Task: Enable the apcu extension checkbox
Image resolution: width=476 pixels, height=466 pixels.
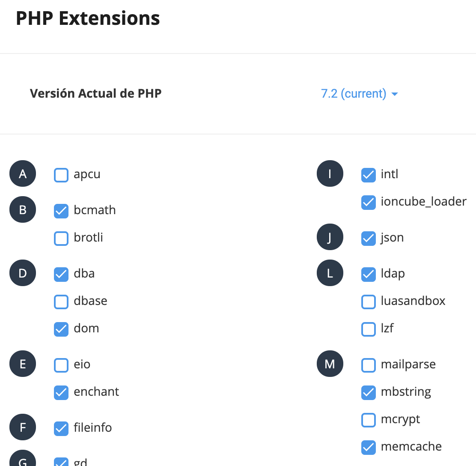Action: [61, 175]
